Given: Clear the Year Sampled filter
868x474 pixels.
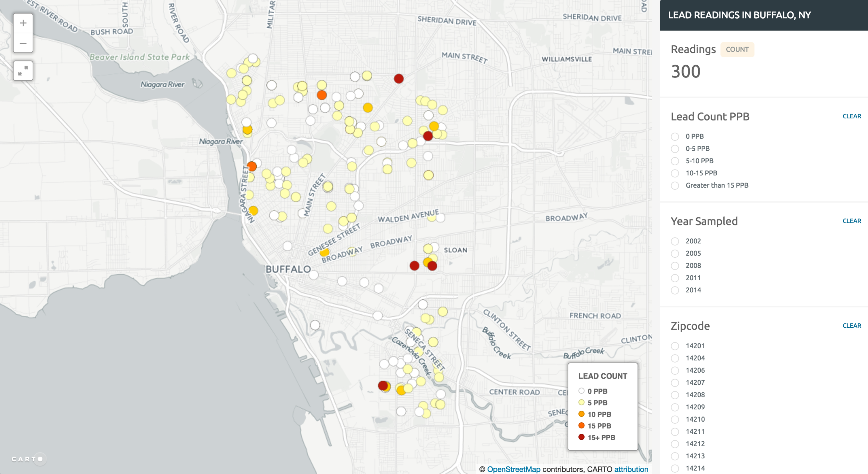Looking at the screenshot, I should [852, 221].
